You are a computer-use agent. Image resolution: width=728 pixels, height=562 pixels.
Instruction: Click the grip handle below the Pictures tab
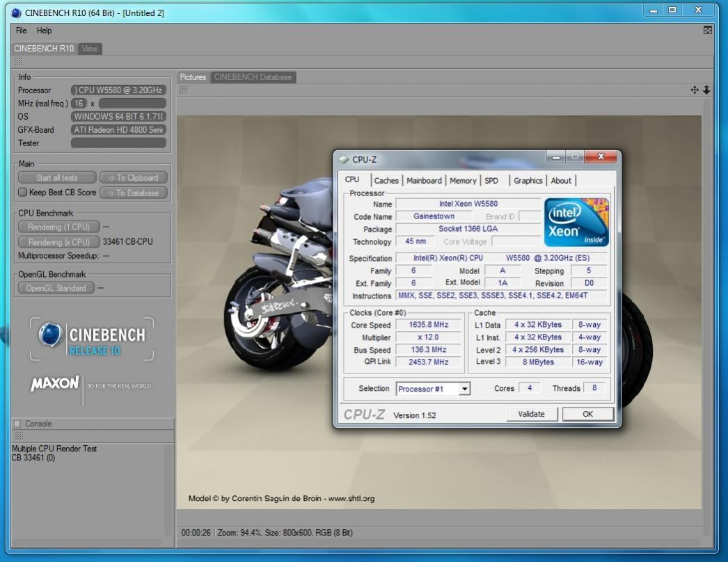(x=184, y=90)
